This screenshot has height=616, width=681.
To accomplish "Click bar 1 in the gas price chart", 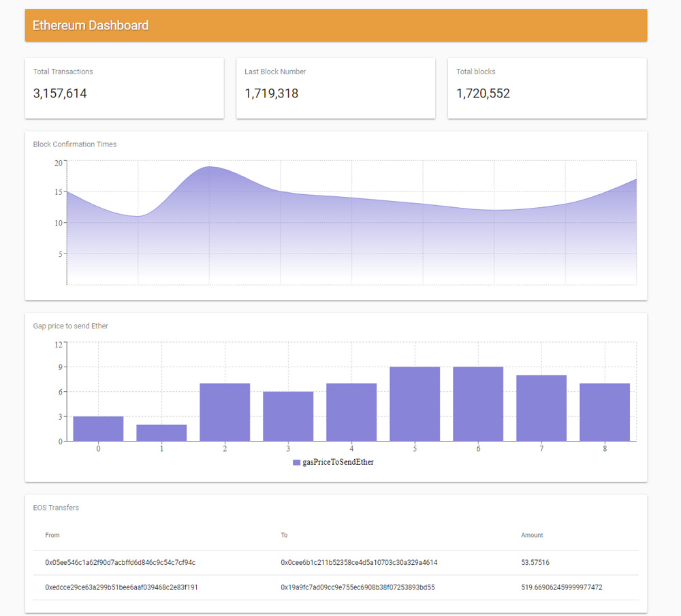I will pos(161,433).
